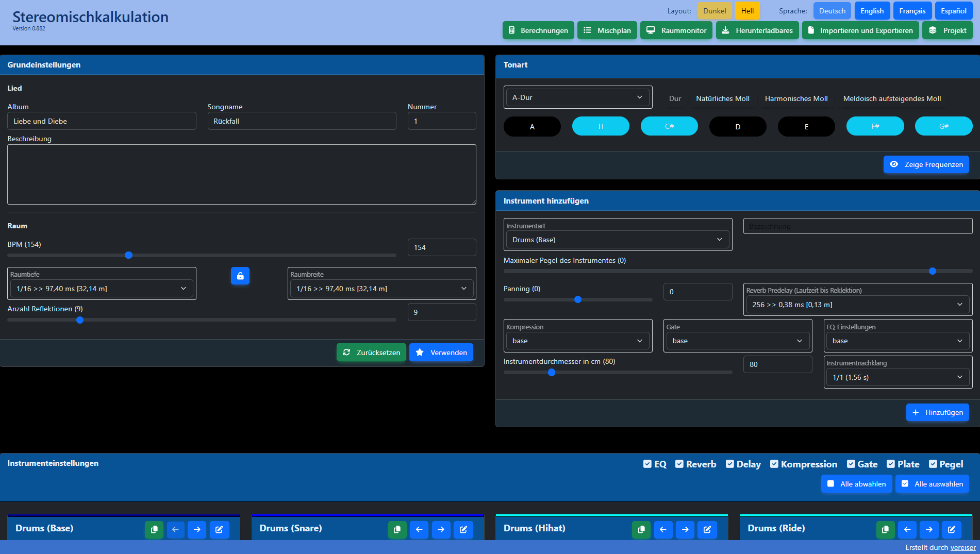Click into the Songname input field

pos(302,121)
